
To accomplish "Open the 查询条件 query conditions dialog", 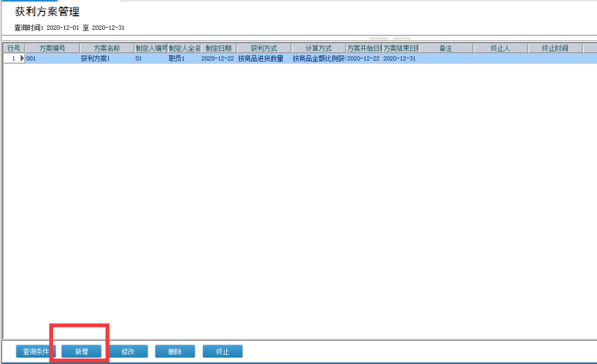I will click(x=36, y=351).
